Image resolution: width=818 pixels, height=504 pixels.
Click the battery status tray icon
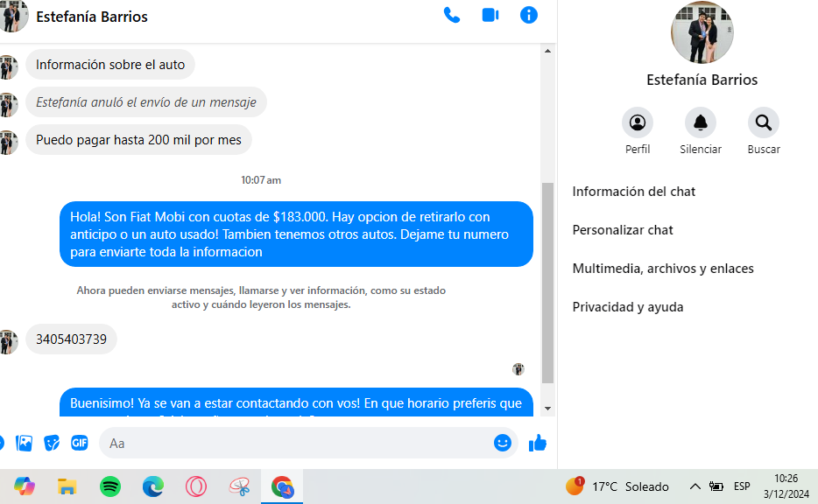(x=716, y=486)
